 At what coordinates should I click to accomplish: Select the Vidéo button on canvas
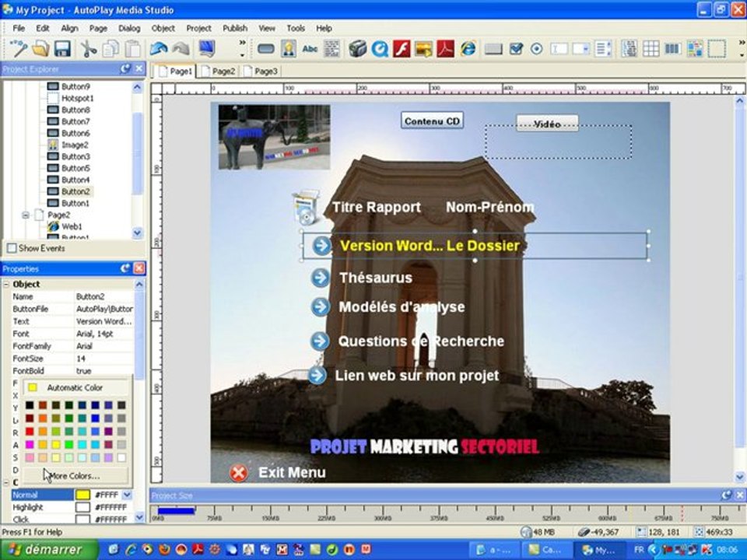click(547, 124)
